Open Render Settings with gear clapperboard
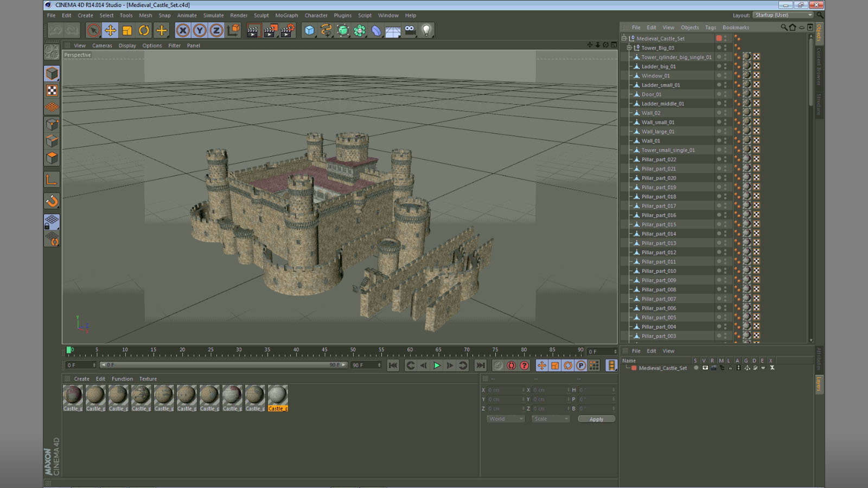The height and width of the screenshot is (488, 868). 288,30
